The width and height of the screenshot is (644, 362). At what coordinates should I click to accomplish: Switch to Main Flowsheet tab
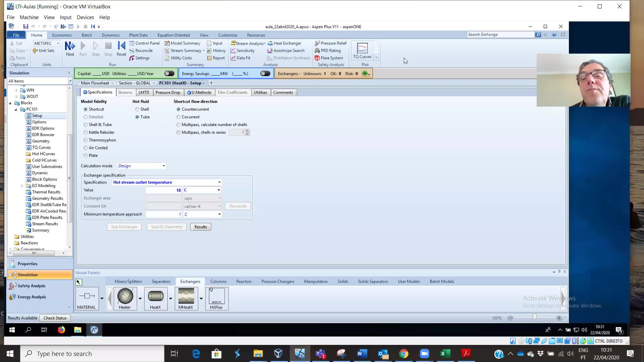click(95, 83)
